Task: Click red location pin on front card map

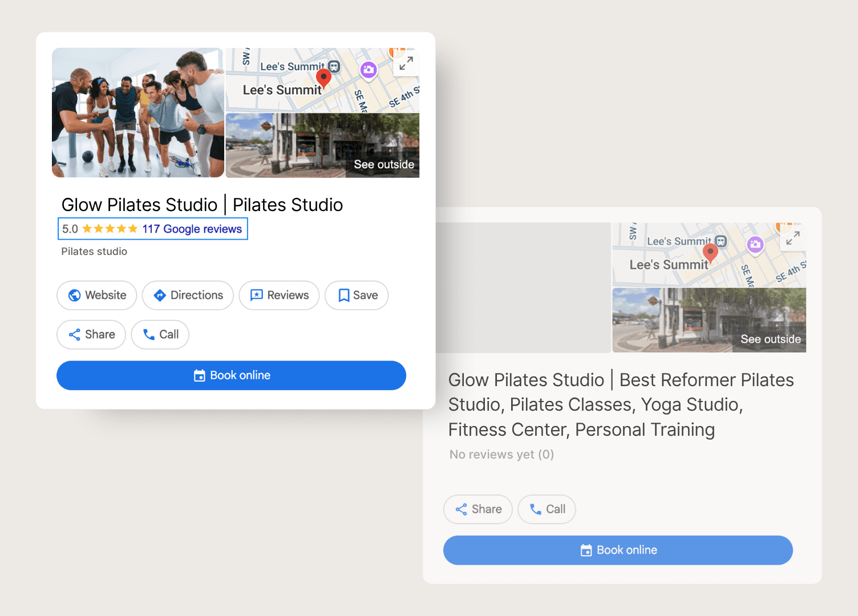Action: click(x=323, y=78)
